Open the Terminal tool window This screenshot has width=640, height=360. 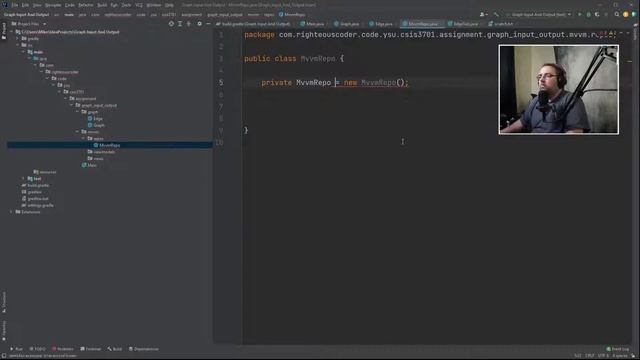pyautogui.click(x=91, y=349)
